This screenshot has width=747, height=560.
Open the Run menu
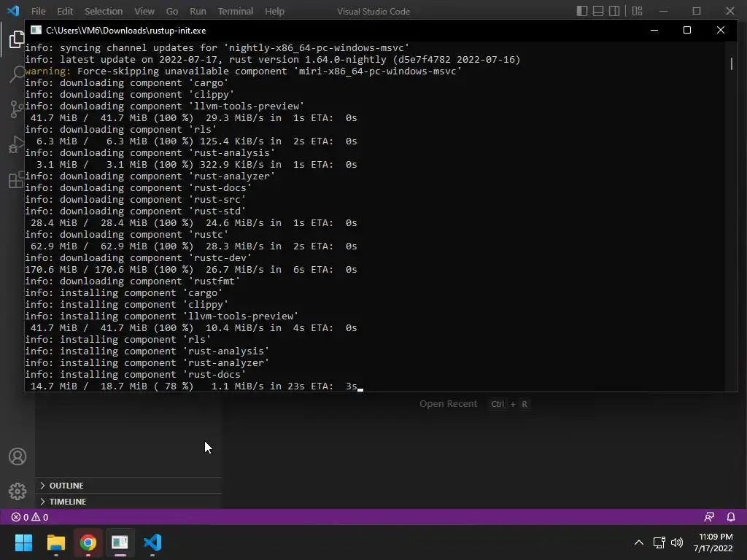pyautogui.click(x=198, y=11)
